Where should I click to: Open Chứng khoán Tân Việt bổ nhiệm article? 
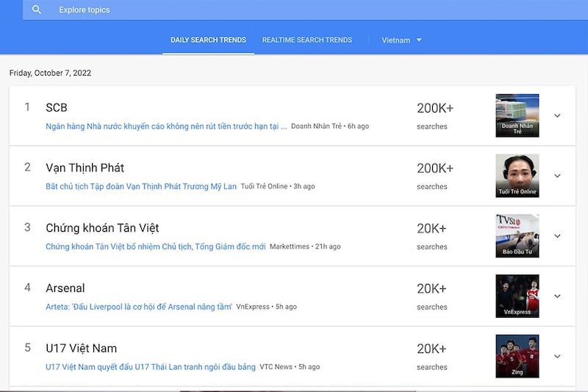155,246
